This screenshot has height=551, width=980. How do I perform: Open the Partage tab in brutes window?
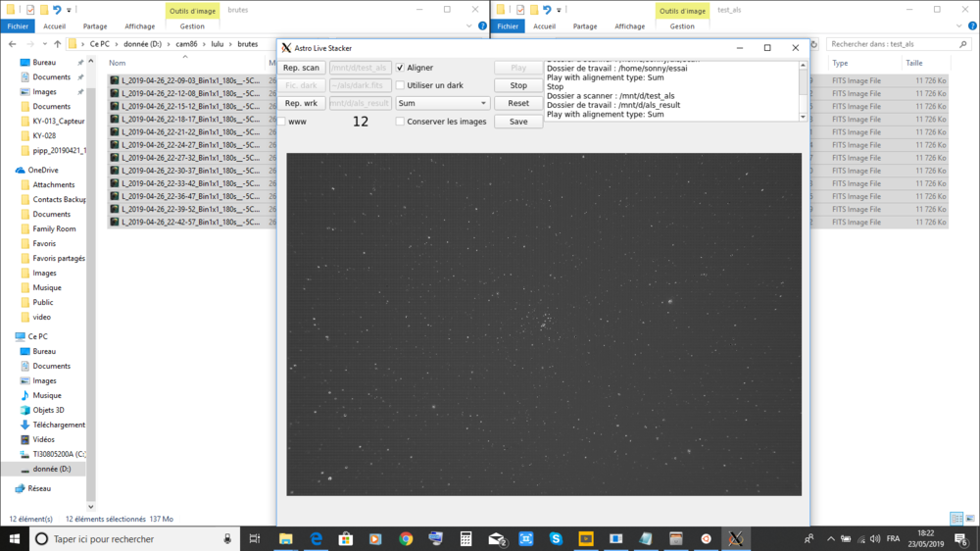pyautogui.click(x=95, y=26)
